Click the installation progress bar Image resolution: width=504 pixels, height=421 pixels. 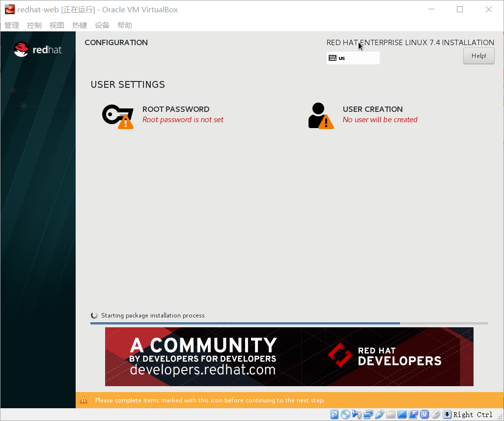289,323
